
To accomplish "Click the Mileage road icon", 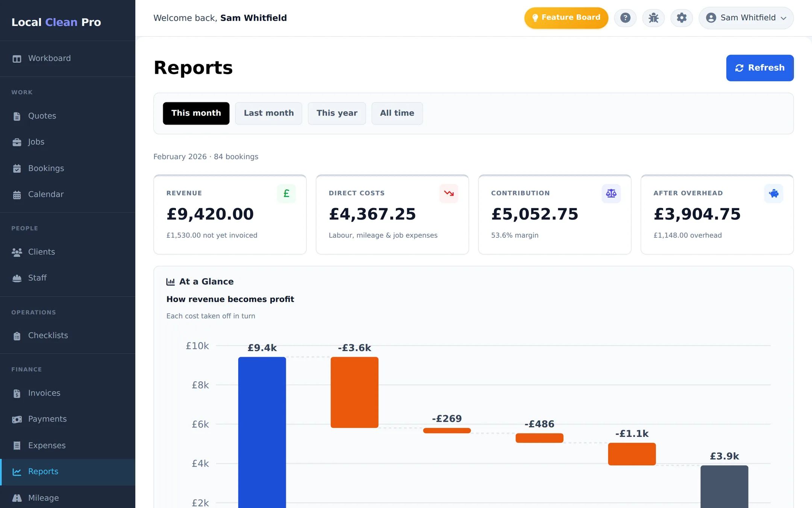I will [17, 498].
